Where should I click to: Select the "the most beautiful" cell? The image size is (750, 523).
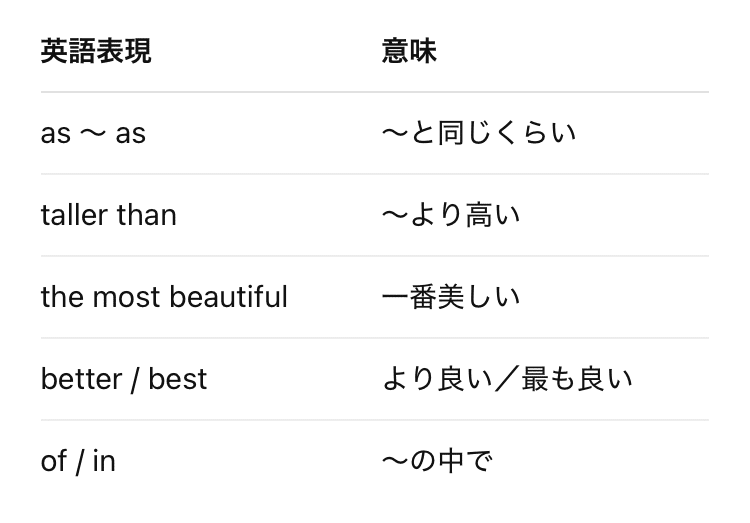pyautogui.click(x=164, y=297)
